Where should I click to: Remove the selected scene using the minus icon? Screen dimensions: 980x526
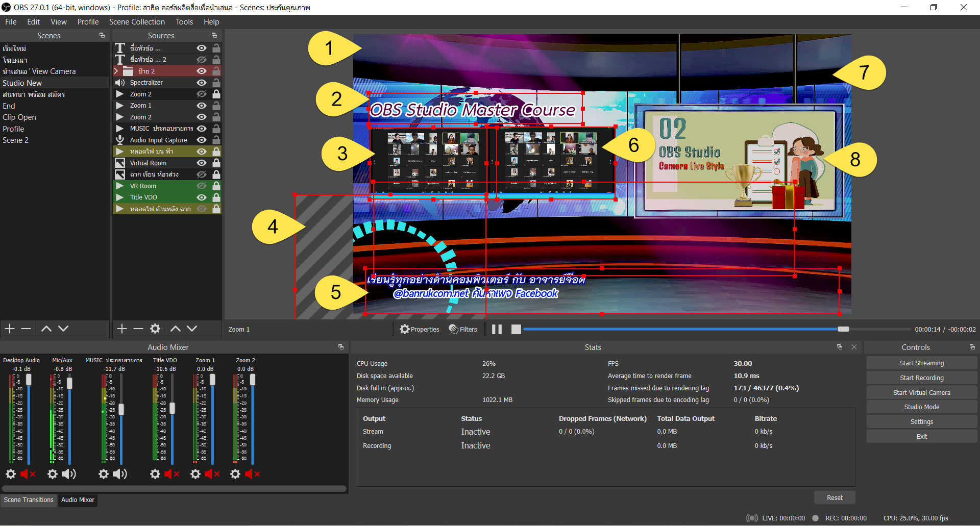(x=26, y=329)
